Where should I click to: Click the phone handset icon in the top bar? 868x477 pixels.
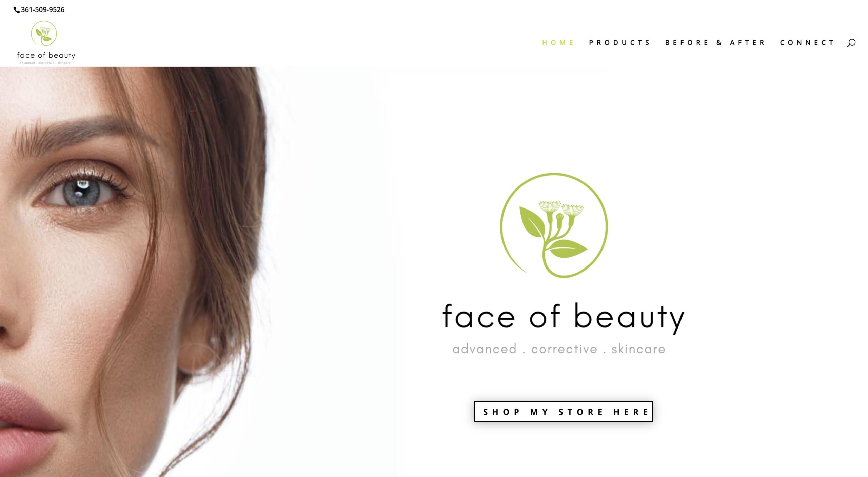(17, 10)
